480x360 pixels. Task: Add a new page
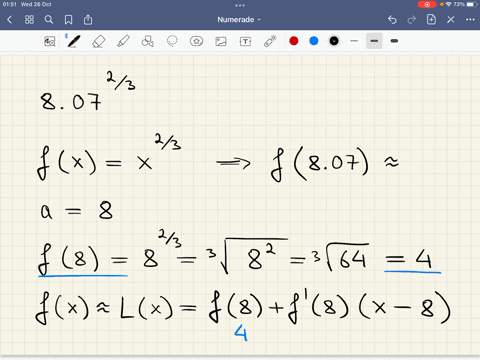[x=431, y=19]
